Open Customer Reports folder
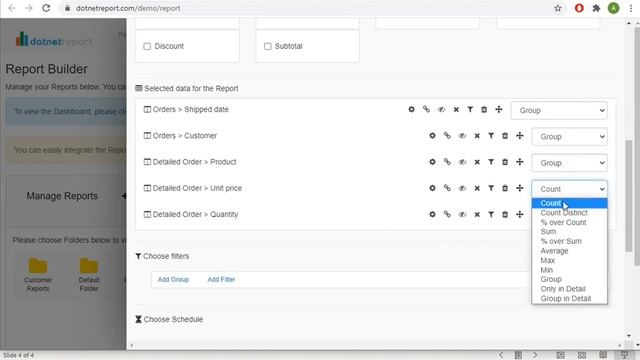This screenshot has width=640, height=360. point(38,275)
